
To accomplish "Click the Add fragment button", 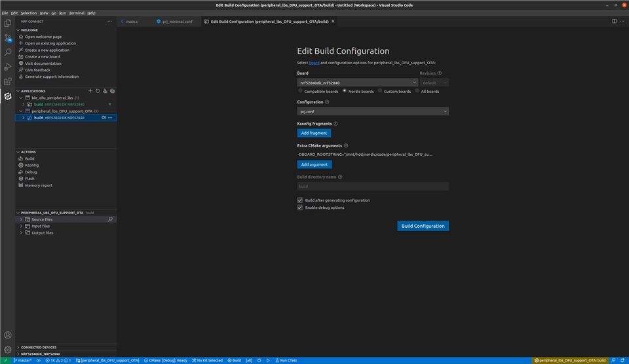I will [314, 133].
